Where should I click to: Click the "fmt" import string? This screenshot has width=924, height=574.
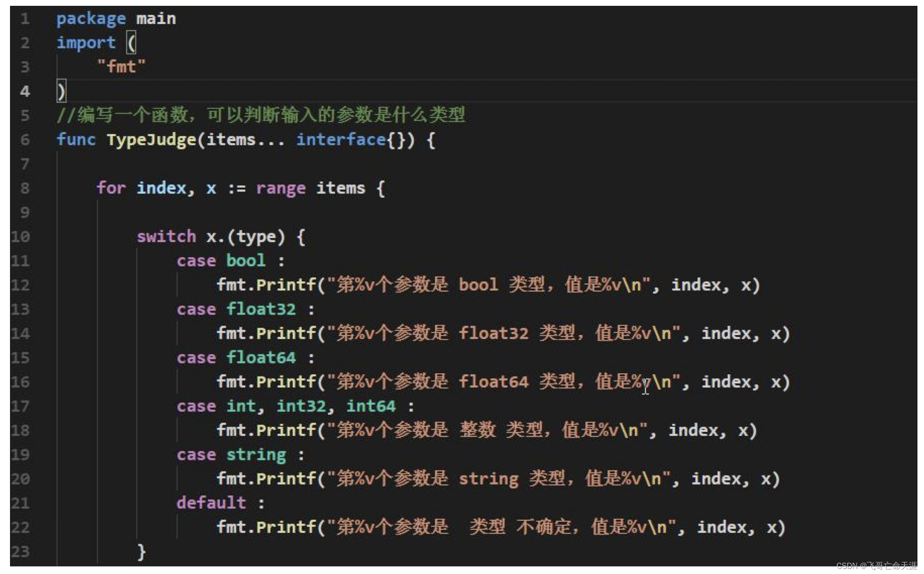121,67
